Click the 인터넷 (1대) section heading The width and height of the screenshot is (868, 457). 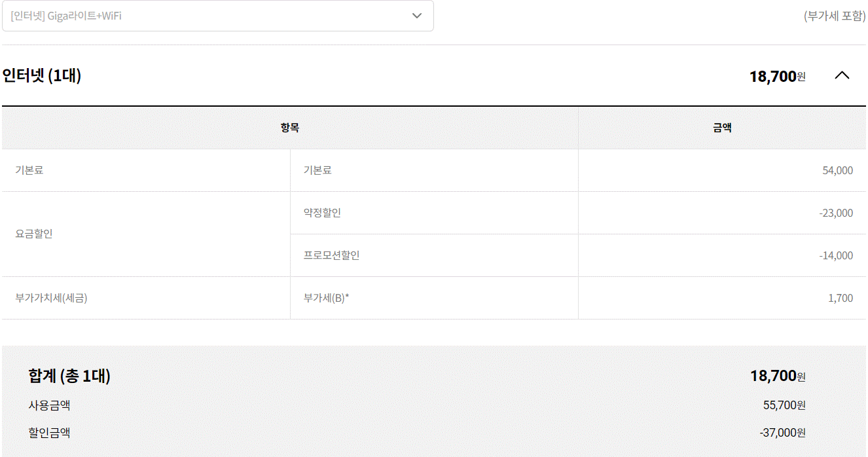(42, 76)
